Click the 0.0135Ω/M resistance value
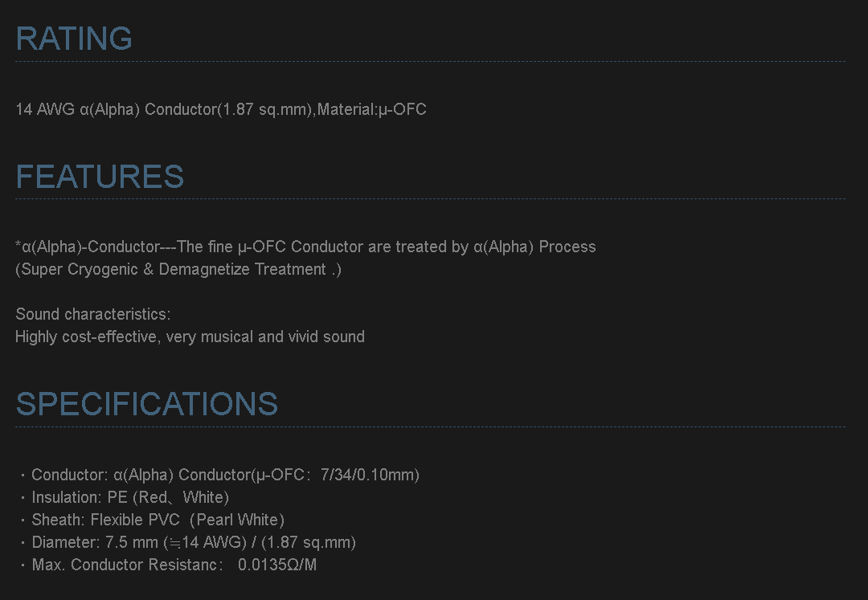Screen dimensions: 868x600 point(277,565)
